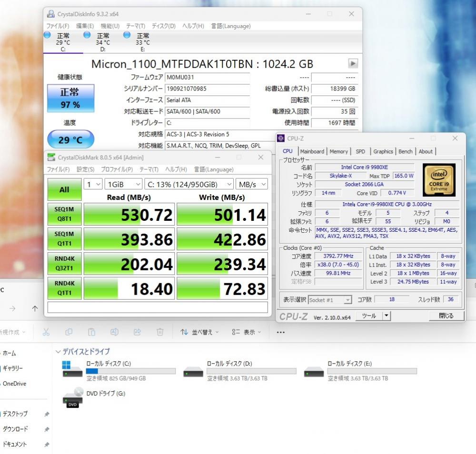The image size is (476, 454).
Task: Open the test size dropdown showing 1GiB
Action: pos(123,184)
